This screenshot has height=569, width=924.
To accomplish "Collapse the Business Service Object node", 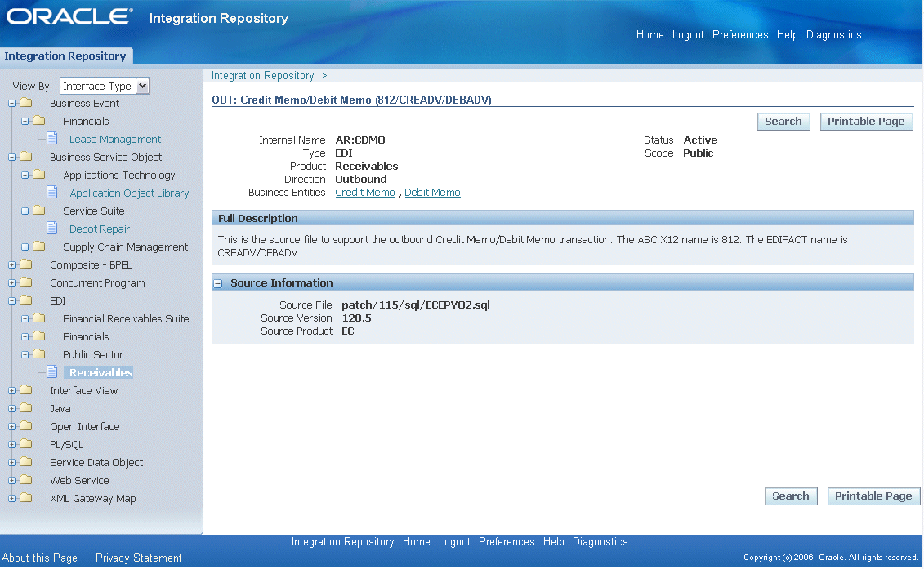I will pyautogui.click(x=11, y=158).
